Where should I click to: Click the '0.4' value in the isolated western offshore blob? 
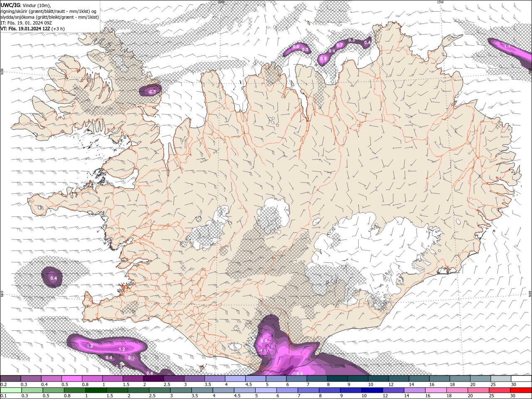tap(54, 278)
